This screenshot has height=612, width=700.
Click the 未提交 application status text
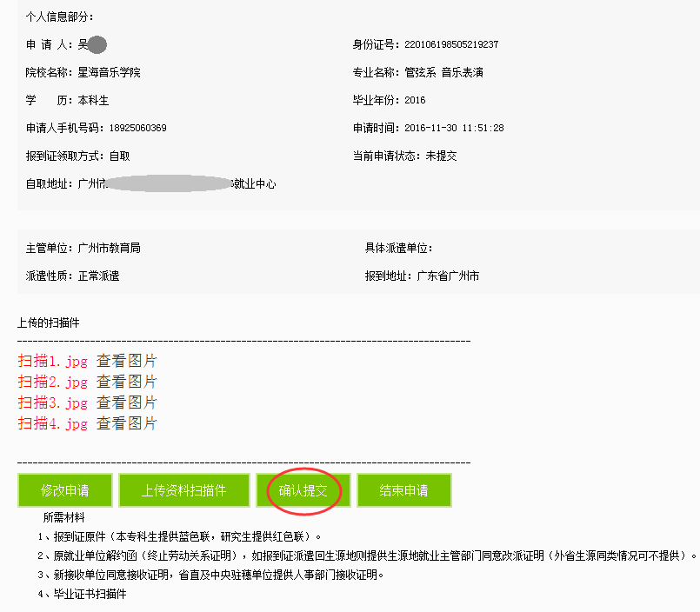point(441,156)
